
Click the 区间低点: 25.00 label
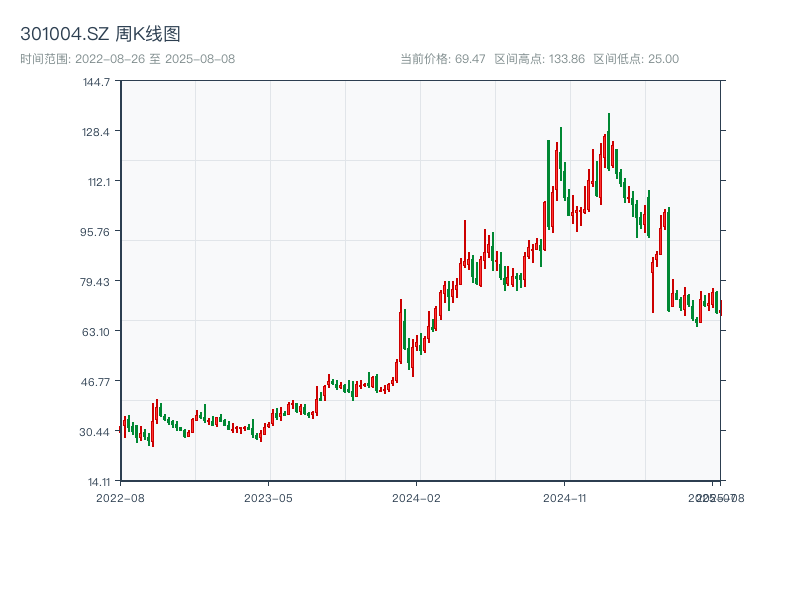(636, 59)
